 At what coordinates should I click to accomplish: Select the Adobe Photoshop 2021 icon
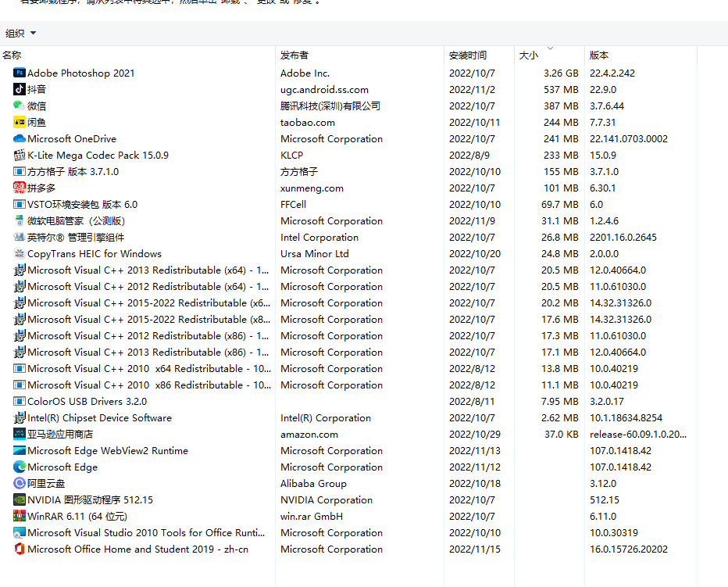20,73
